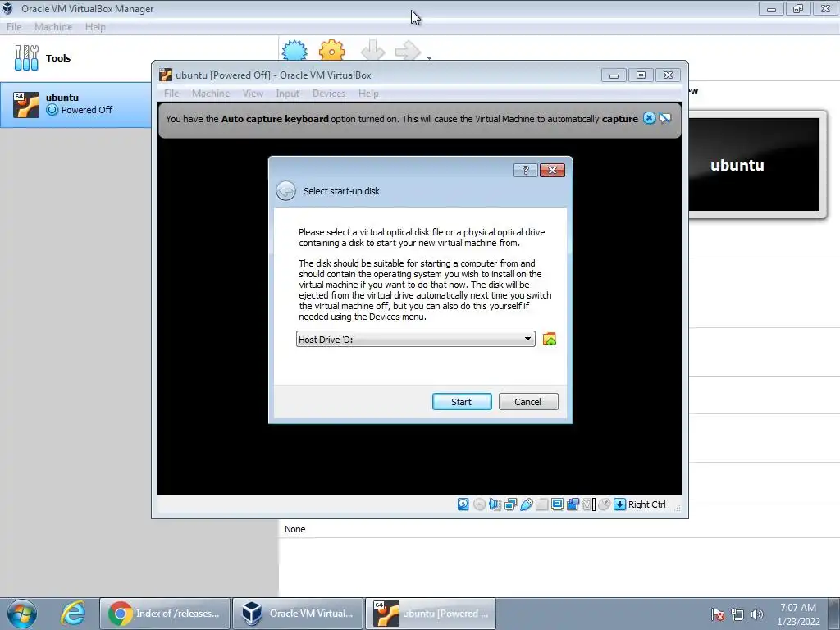The width and height of the screenshot is (840, 630).
Task: Click the recording status icon
Action: click(x=573, y=504)
